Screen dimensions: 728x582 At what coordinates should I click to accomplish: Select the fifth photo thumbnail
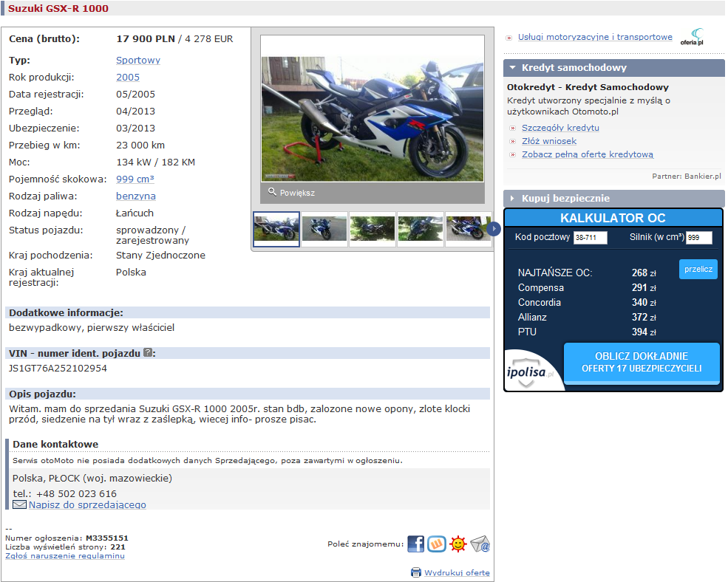click(x=468, y=229)
